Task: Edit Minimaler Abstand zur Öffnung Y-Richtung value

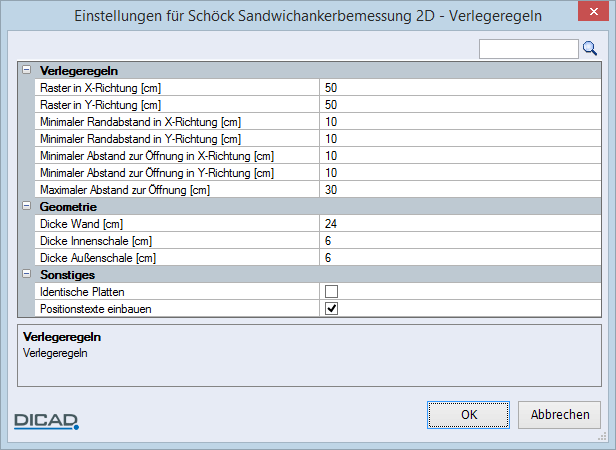Action: click(460, 173)
